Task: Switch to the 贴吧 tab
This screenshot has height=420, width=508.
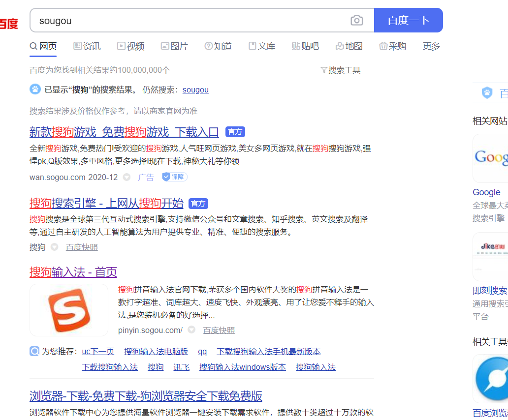Action: 305,46
